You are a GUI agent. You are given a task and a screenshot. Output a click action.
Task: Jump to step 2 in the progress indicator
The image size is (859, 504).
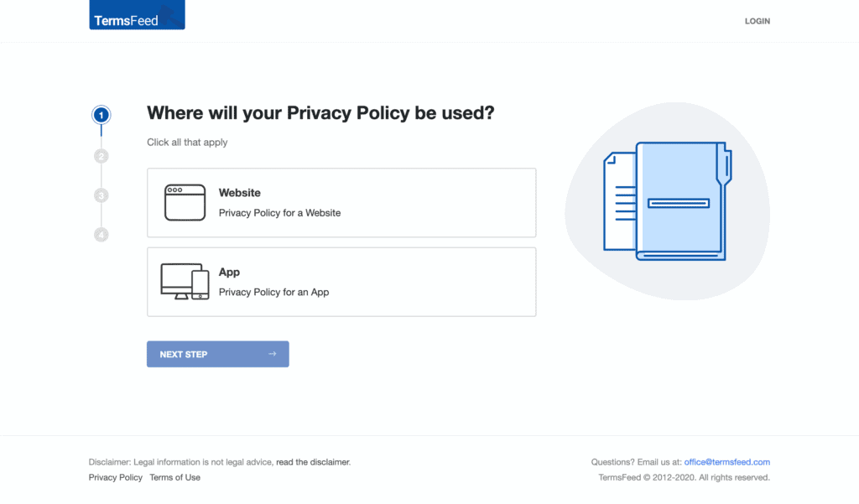102,156
